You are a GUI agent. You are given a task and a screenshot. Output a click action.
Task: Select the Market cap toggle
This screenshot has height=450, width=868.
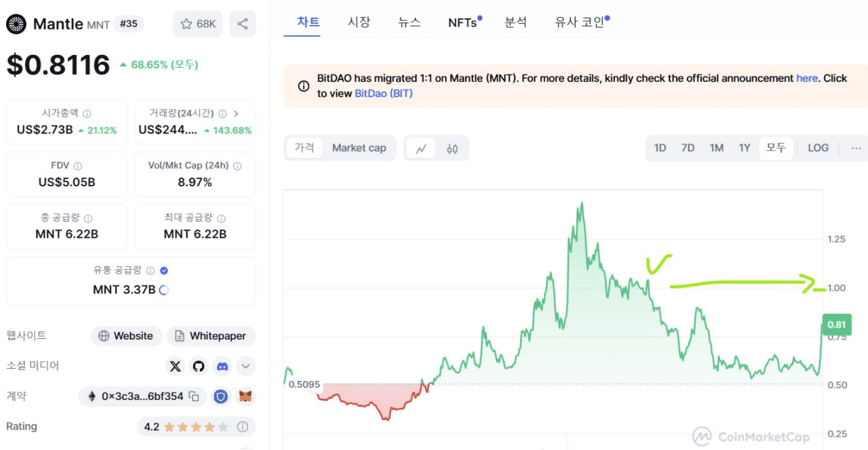pos(359,148)
